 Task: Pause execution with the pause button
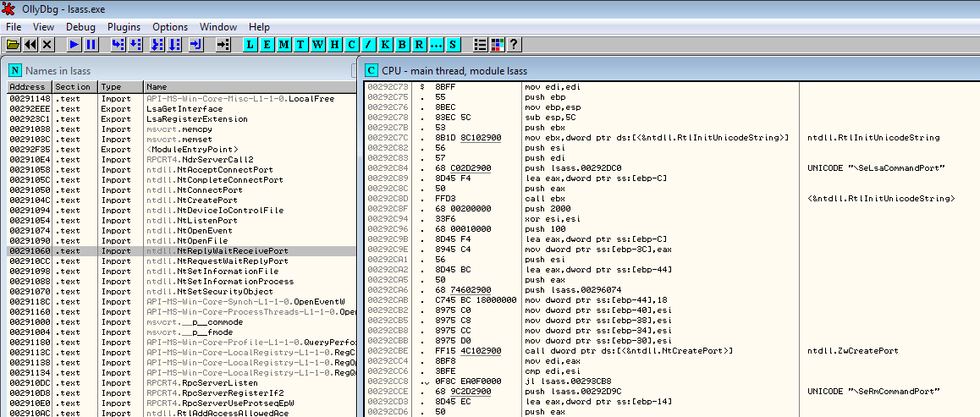tap(91, 44)
